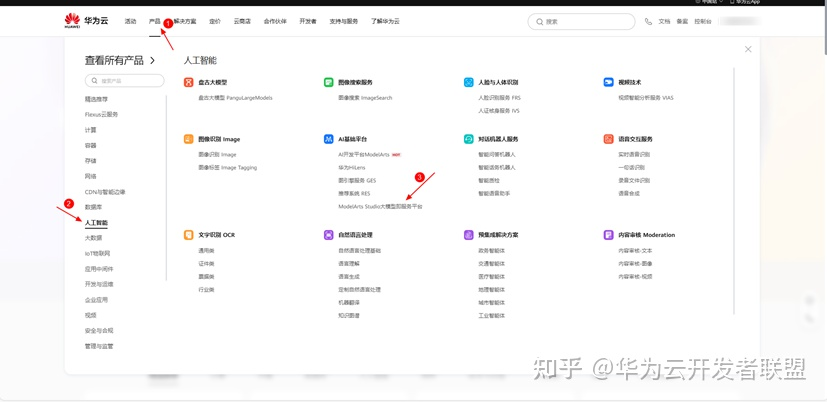Select 安全与合规 in the product sidebar
Viewport: 827px width, 402px height.
click(99, 331)
